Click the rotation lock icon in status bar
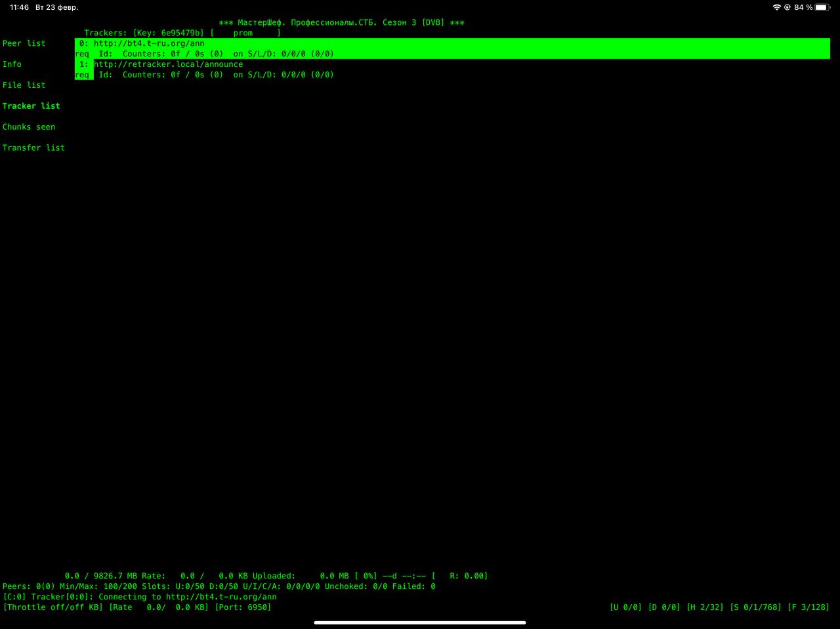 pyautogui.click(x=787, y=7)
